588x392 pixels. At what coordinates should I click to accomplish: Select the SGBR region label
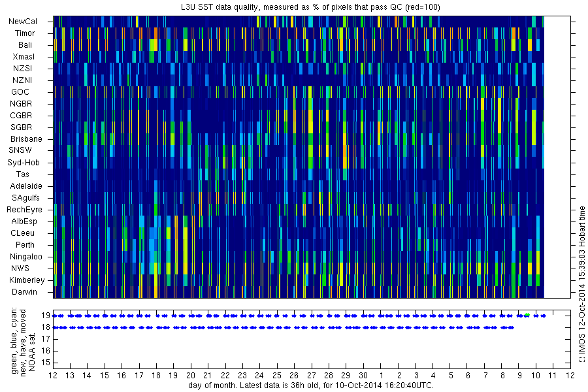click(x=22, y=127)
